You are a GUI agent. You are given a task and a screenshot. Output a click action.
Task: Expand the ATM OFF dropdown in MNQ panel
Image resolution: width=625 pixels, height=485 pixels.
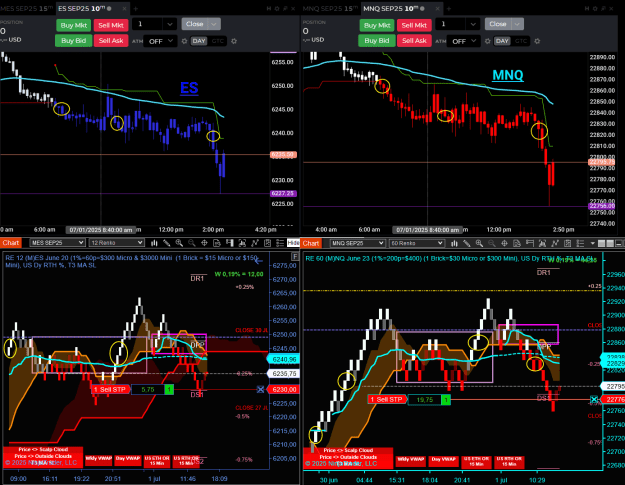pyautogui.click(x=464, y=41)
